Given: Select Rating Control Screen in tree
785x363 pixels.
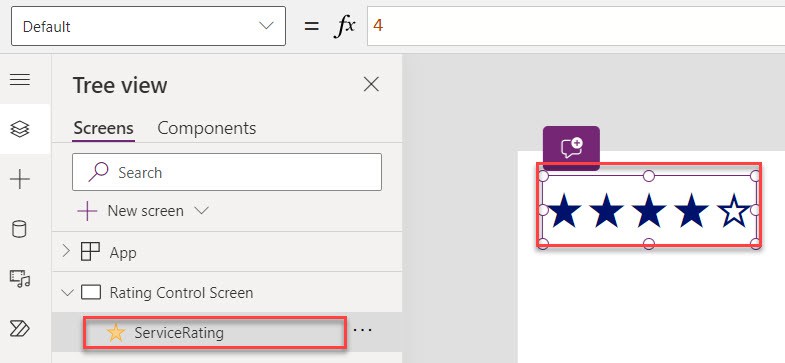Looking at the screenshot, I should pos(181,292).
